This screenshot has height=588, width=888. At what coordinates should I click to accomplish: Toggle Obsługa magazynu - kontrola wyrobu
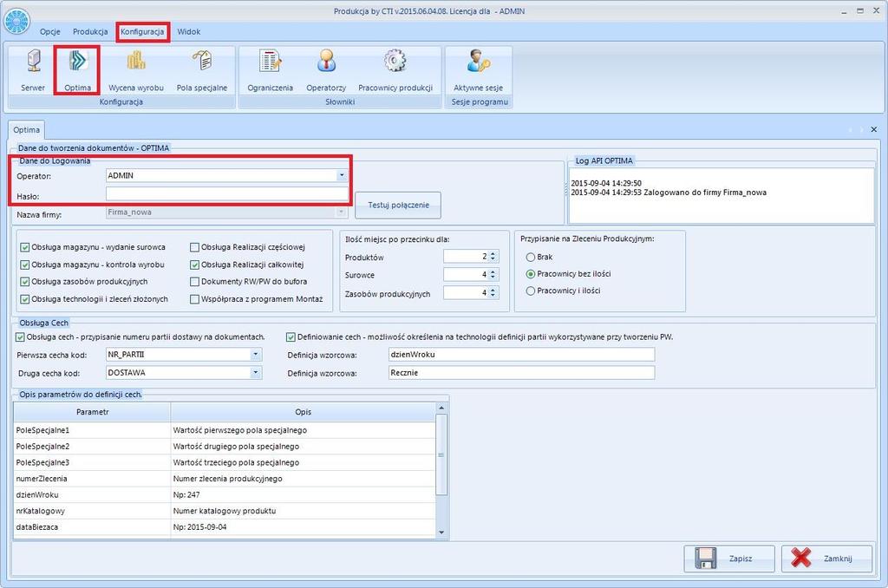[25, 265]
